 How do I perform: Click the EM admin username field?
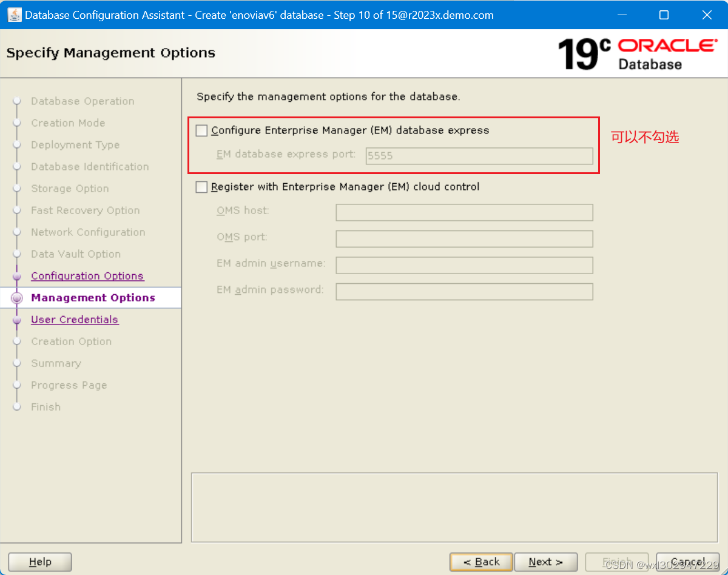[x=464, y=265]
